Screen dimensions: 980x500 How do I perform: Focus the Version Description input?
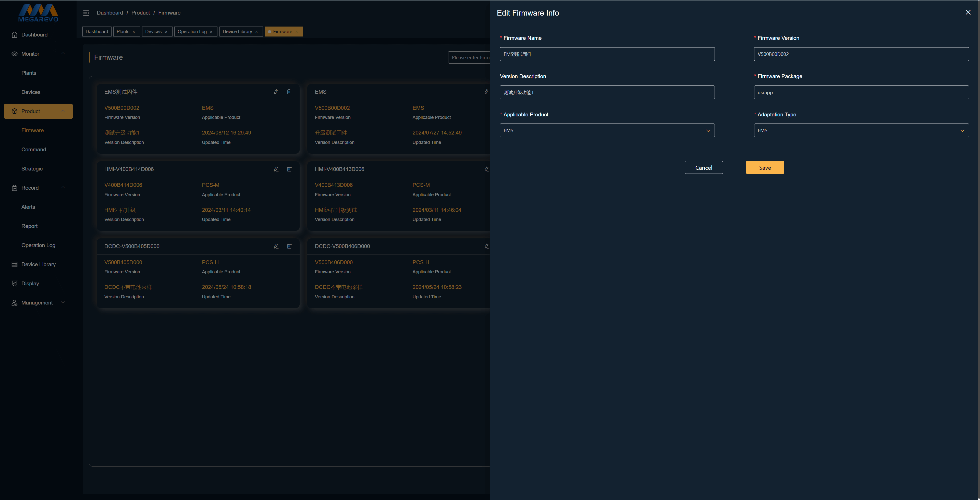pos(607,92)
